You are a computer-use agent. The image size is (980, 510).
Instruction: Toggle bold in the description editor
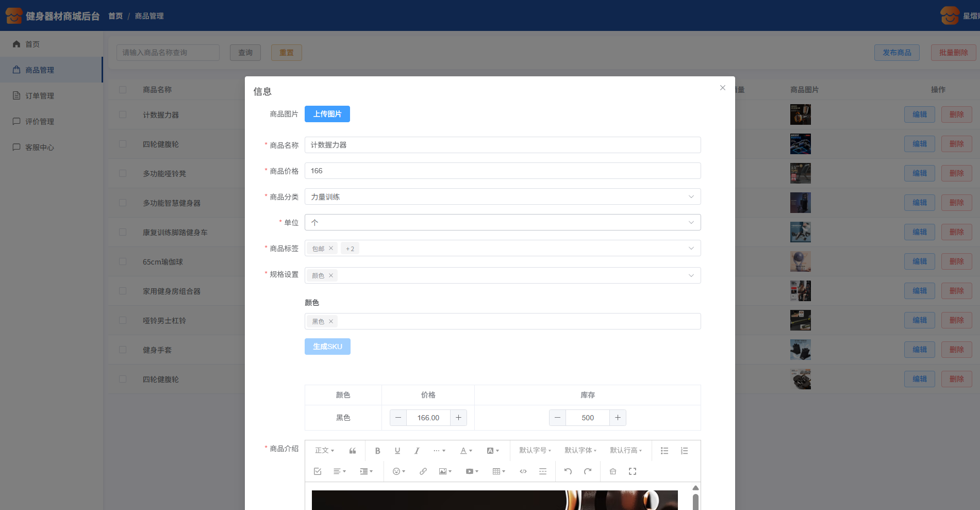(x=377, y=451)
